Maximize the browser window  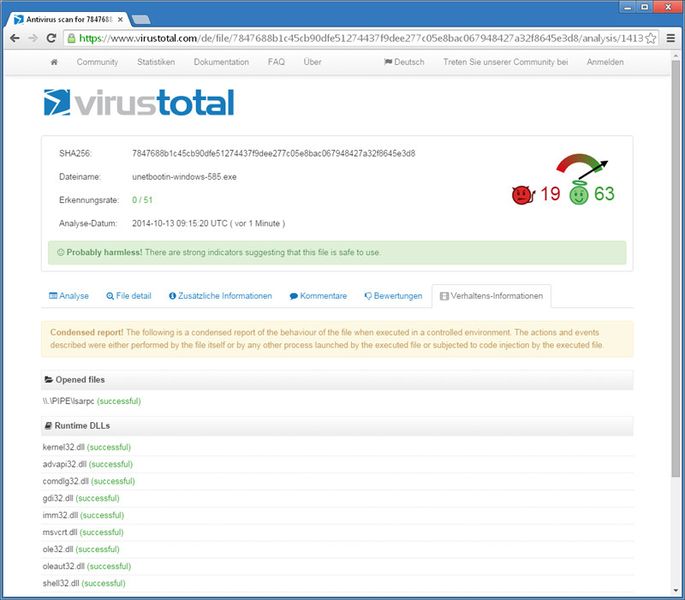(x=644, y=7)
